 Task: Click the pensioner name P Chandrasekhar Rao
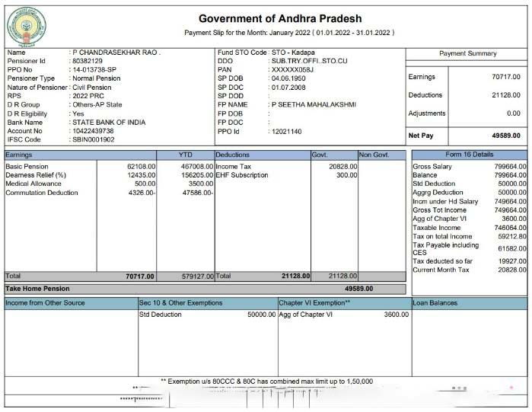coord(114,53)
